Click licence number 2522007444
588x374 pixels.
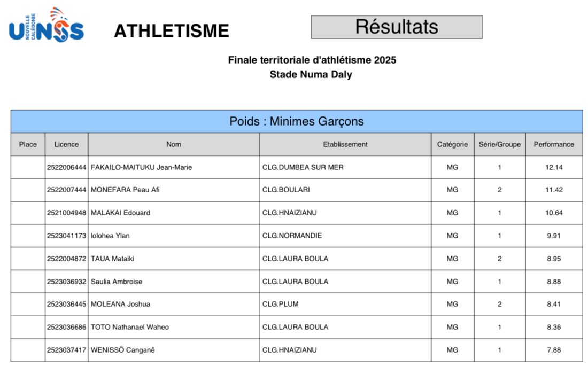[x=66, y=190]
